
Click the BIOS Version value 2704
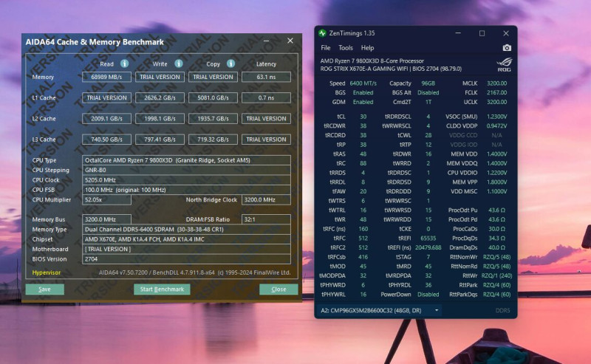coord(186,259)
